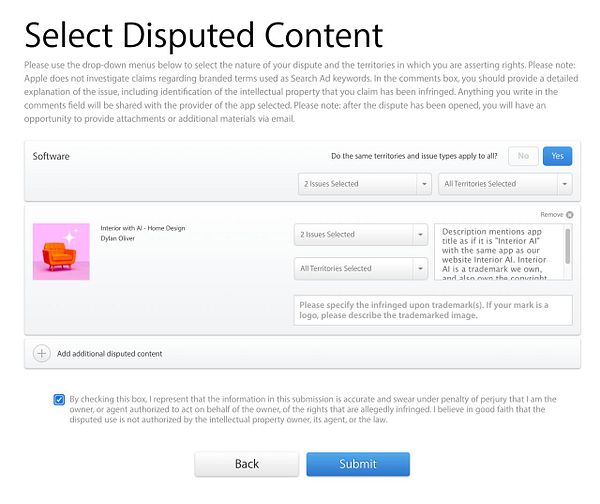Click the infringed trademark text field
The height and width of the screenshot is (504, 600).
coord(433,310)
